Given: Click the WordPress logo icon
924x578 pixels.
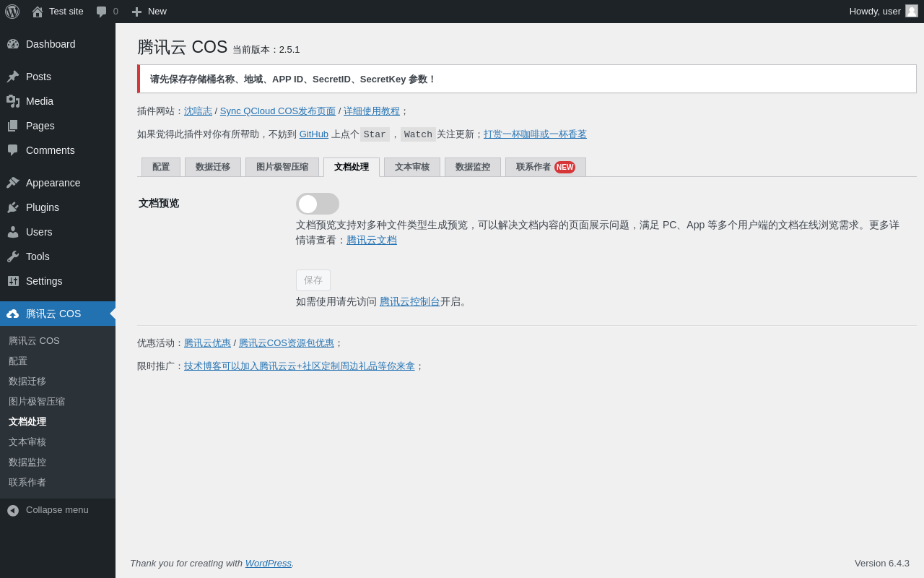Looking at the screenshot, I should click(12, 12).
